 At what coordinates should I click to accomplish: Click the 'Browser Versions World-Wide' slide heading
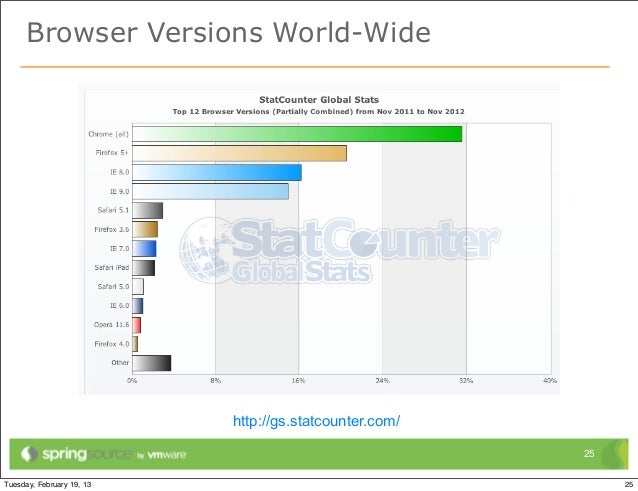tap(229, 32)
